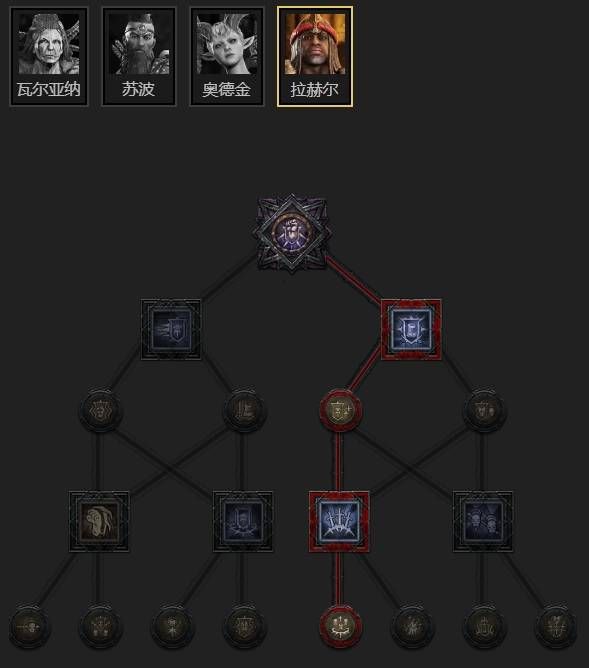
Task: Select the inactive helmeted-face square skill node
Action: (99, 522)
